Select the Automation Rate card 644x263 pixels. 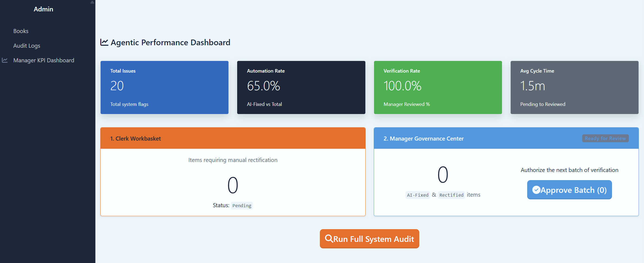tap(301, 87)
